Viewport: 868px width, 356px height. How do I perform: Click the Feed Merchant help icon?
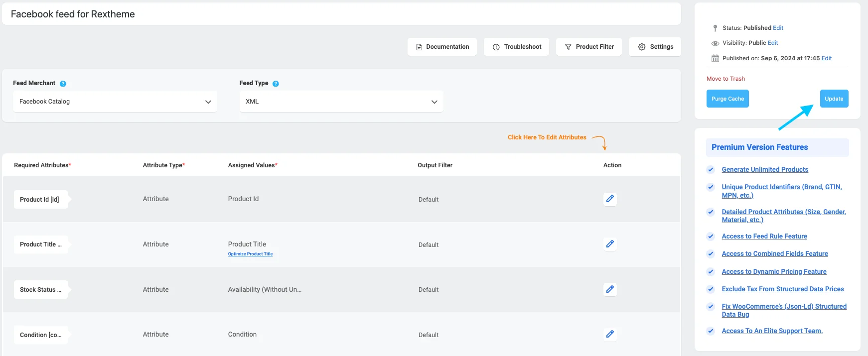[63, 84]
